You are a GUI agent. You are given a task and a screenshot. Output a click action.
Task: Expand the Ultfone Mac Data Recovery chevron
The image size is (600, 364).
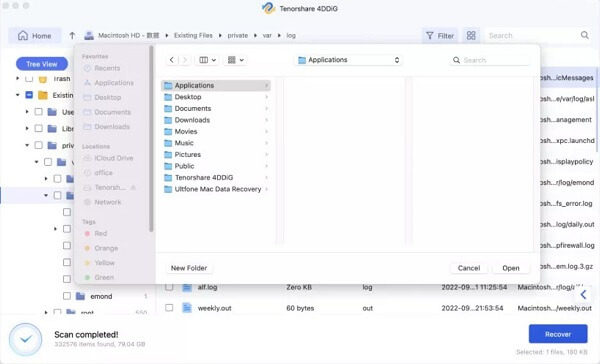(266, 189)
